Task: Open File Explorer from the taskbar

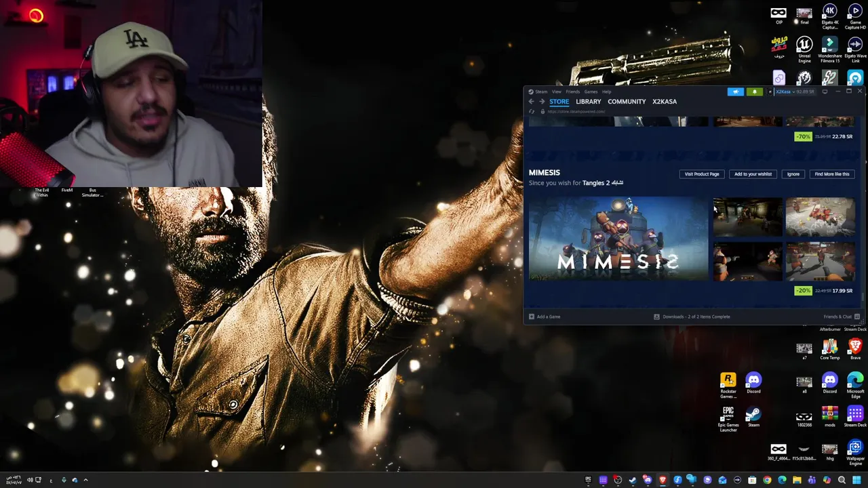Action: tap(797, 480)
